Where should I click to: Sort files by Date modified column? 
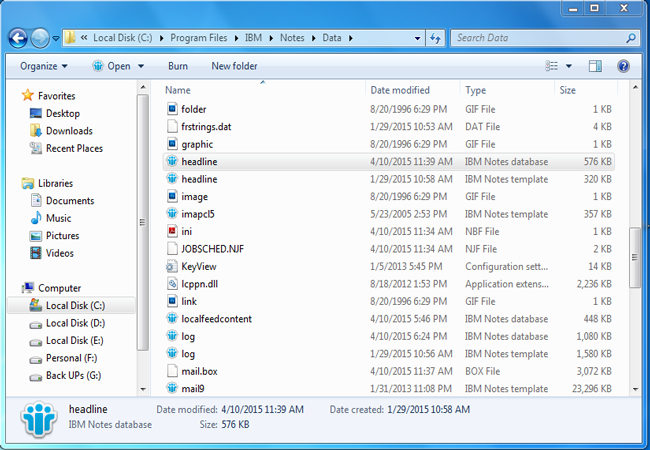click(x=399, y=90)
